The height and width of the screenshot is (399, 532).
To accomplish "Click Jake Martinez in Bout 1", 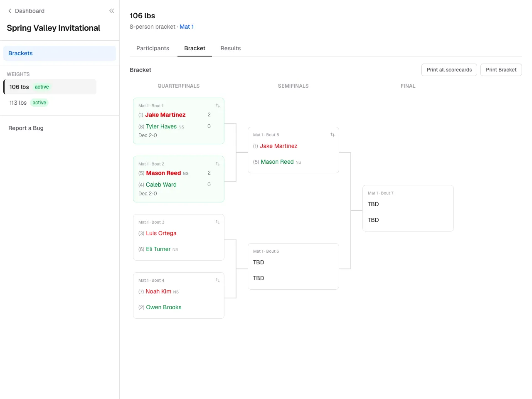I will click(165, 115).
